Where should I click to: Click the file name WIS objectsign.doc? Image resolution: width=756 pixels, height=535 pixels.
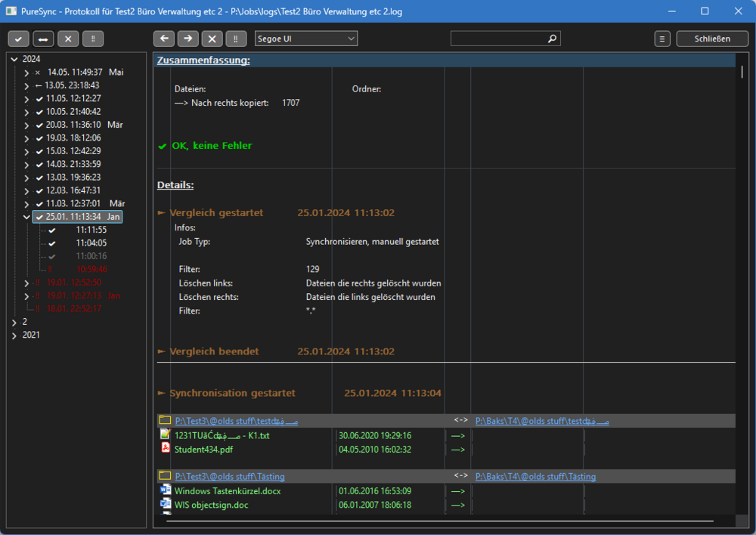211,505
